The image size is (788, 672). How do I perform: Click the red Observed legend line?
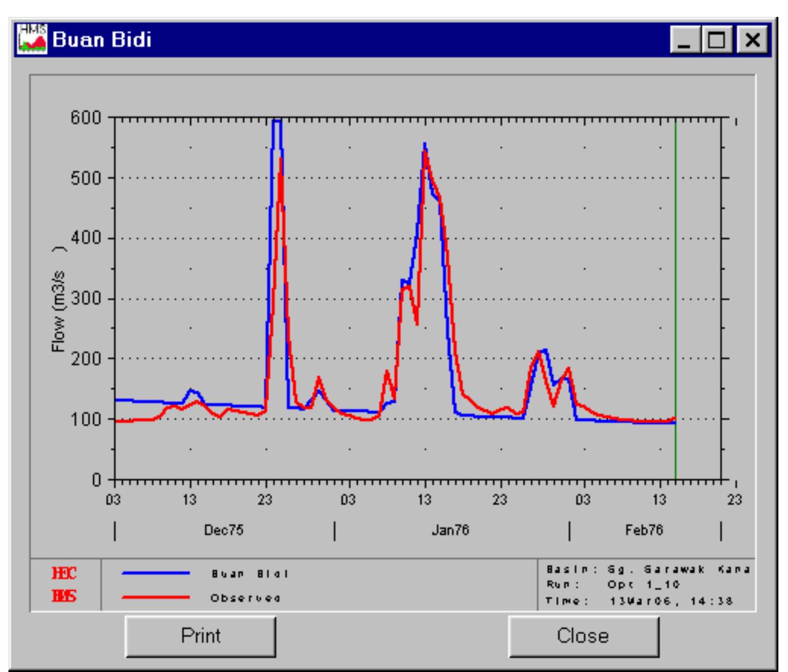(156, 598)
